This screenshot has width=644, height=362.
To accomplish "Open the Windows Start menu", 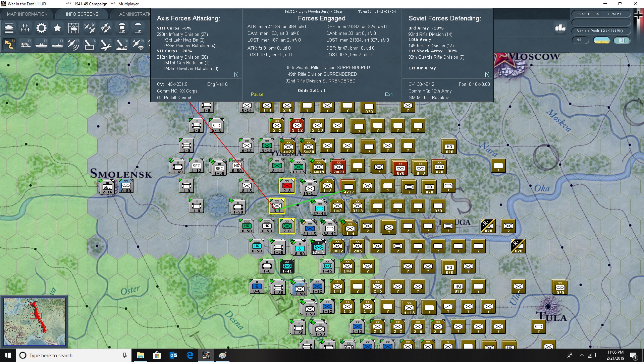I will coord(8,355).
